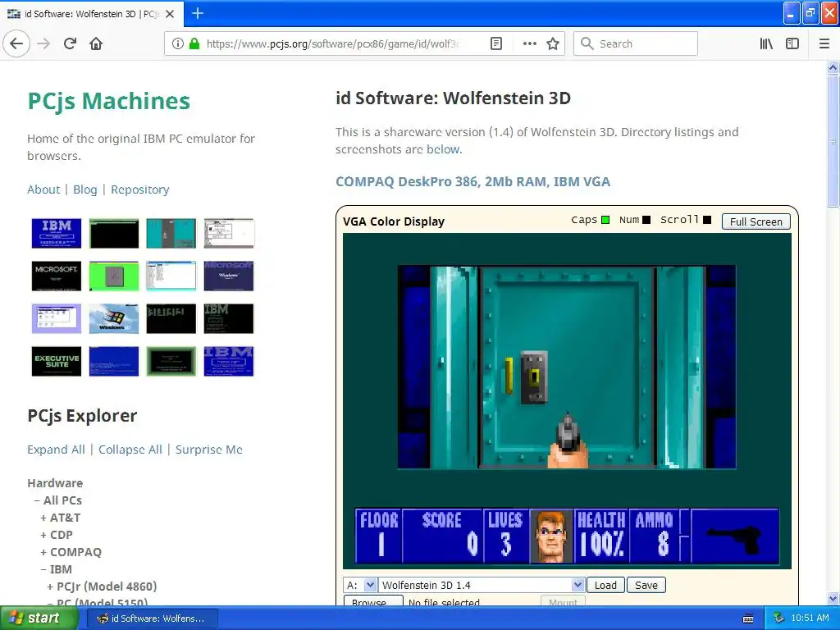
Task: Open the Firefox hamburger menu
Action: pyautogui.click(x=824, y=43)
